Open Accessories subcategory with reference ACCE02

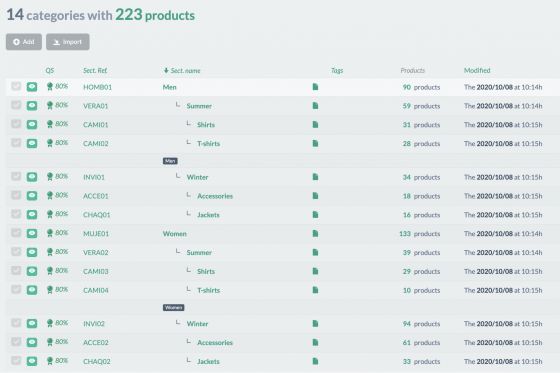click(215, 343)
